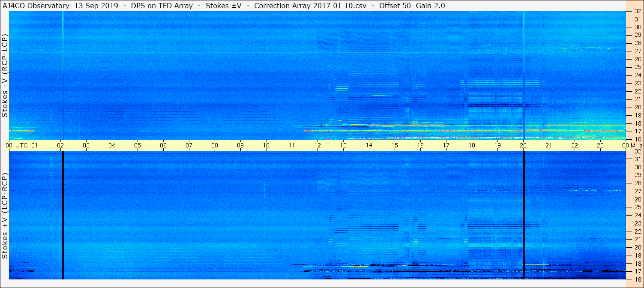Click the 21 hour tick on time axis

[549, 145]
